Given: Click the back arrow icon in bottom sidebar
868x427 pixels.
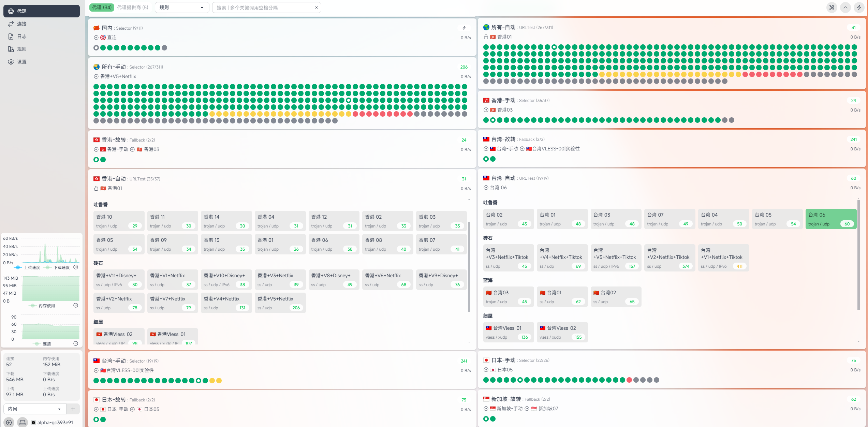Looking at the screenshot, I should coord(9,422).
